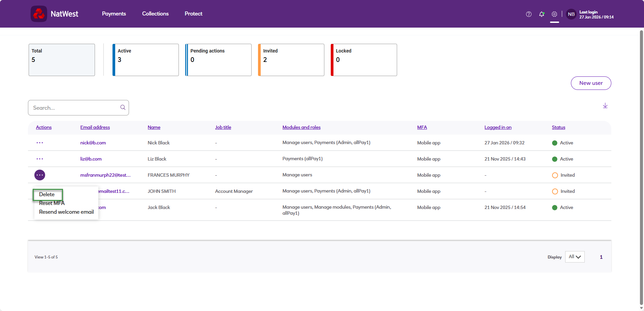The image size is (644, 311).
Task: Open the notifications bell icon
Action: (x=542, y=14)
